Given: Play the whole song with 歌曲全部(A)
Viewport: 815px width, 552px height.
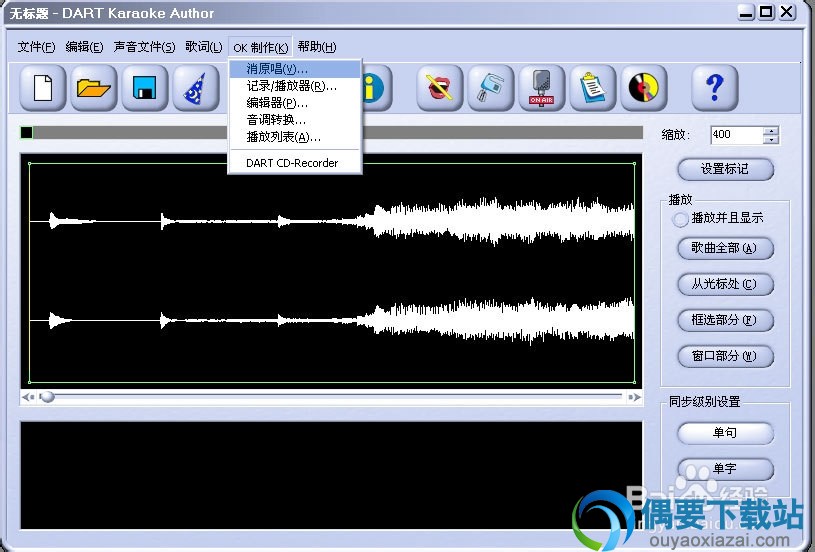Looking at the screenshot, I should (x=725, y=248).
